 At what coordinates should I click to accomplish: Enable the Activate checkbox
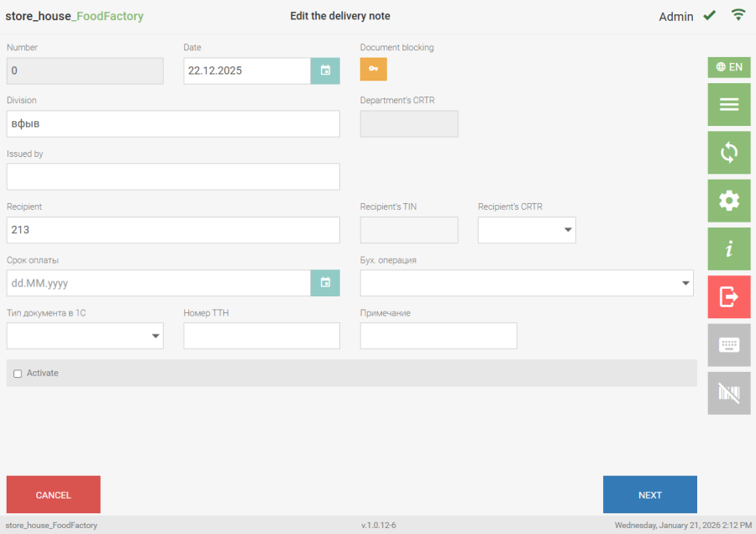tap(18, 374)
